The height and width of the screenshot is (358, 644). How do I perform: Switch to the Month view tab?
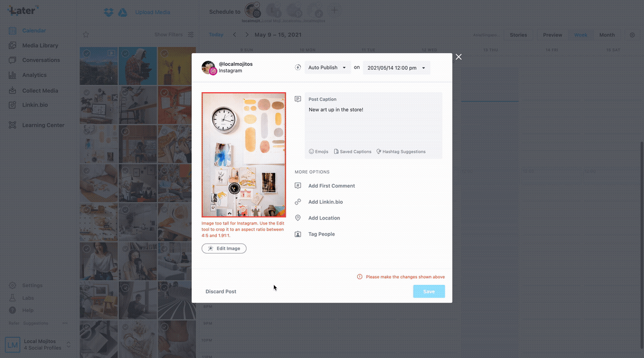pyautogui.click(x=607, y=35)
